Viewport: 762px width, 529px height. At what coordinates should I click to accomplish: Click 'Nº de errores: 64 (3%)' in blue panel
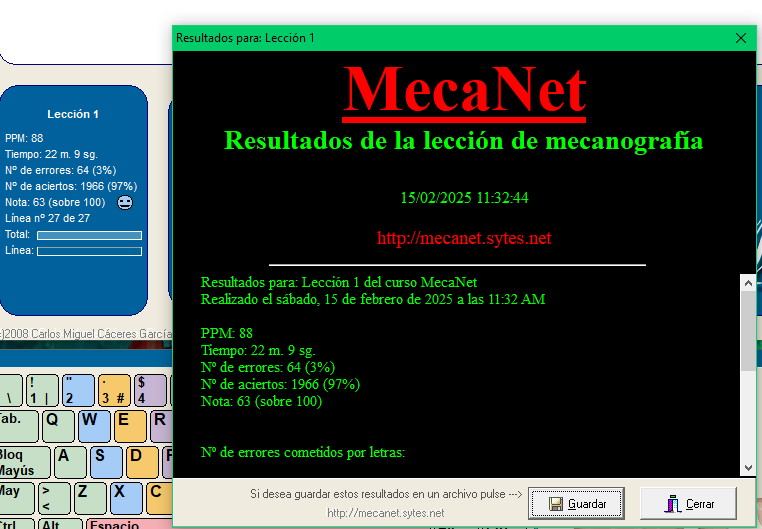61,171
